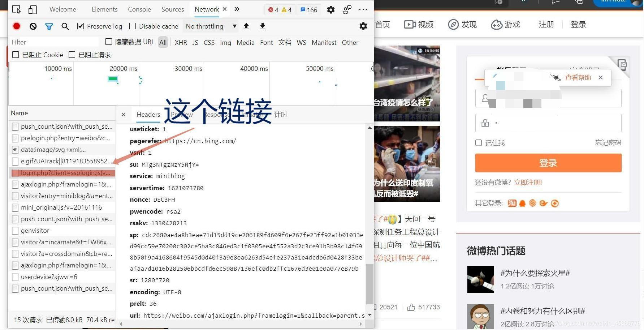Open the #为什么要探索火星# topic thumbnail

pyautogui.click(x=480, y=279)
